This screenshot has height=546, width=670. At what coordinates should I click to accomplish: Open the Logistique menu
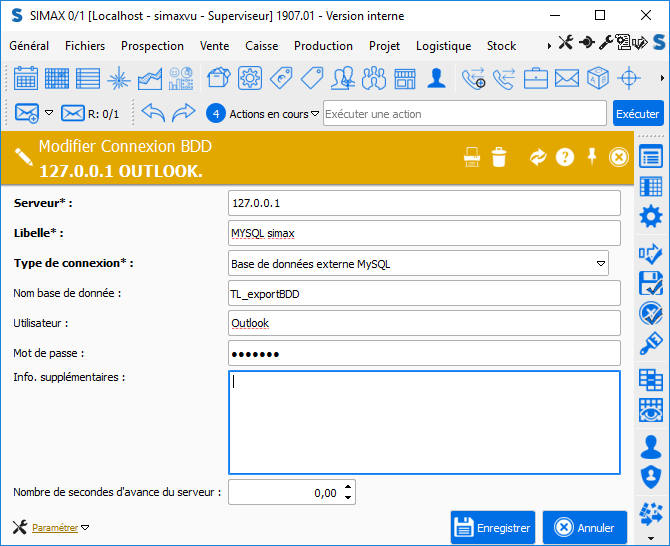click(x=443, y=46)
